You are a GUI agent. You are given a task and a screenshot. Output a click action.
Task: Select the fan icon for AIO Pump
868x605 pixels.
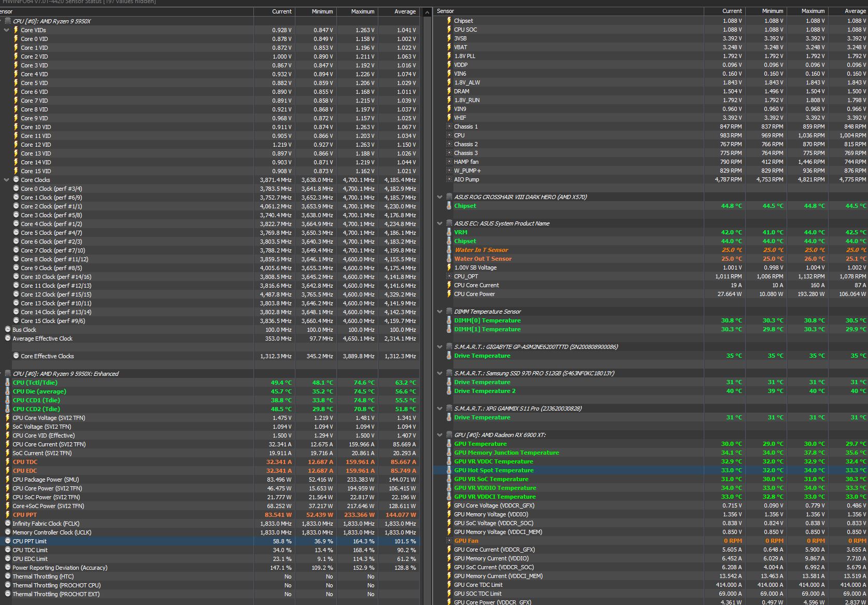coord(449,179)
